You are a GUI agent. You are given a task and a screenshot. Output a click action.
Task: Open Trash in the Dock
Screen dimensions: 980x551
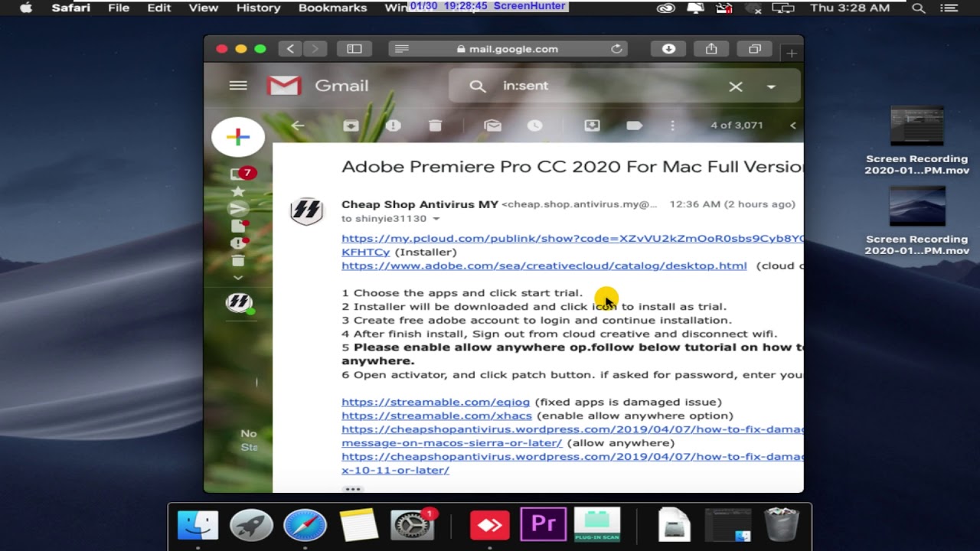click(x=782, y=525)
